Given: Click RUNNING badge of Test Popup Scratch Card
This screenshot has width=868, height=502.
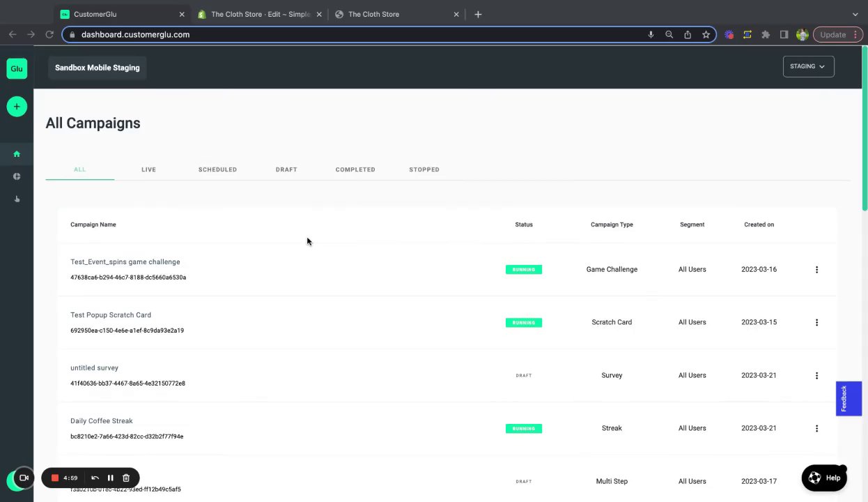Looking at the screenshot, I should (524, 322).
